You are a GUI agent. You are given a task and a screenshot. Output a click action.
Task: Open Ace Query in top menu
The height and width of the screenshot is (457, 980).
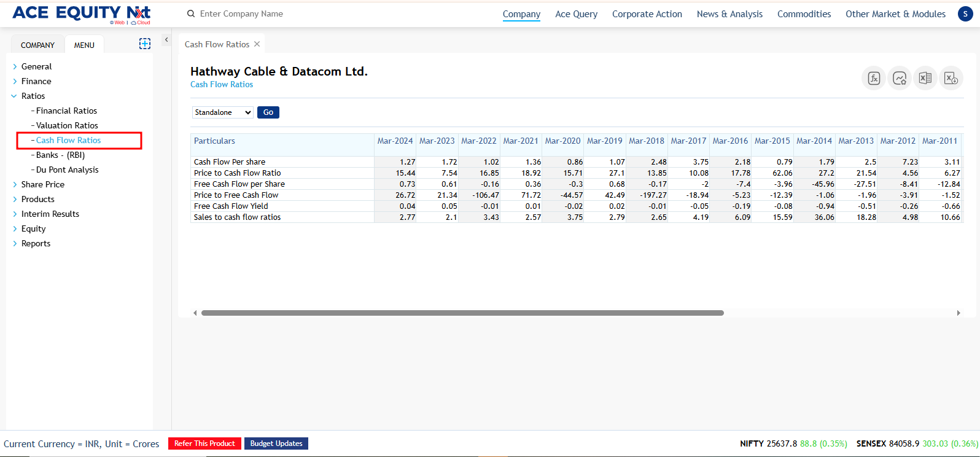(576, 14)
